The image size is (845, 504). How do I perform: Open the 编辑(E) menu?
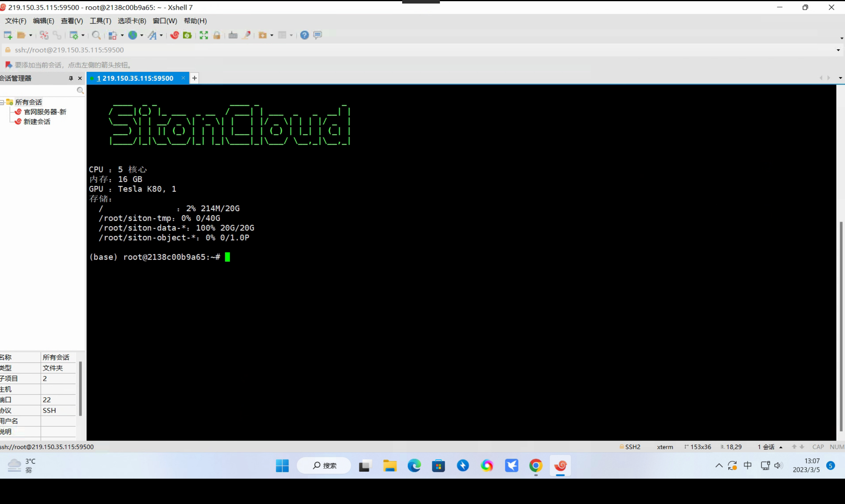pos(43,21)
